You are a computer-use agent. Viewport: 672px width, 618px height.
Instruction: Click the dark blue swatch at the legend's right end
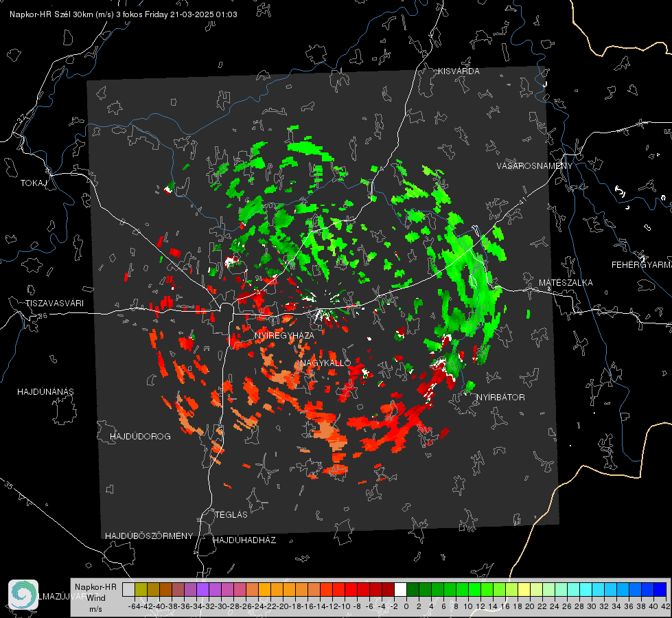click(660, 589)
